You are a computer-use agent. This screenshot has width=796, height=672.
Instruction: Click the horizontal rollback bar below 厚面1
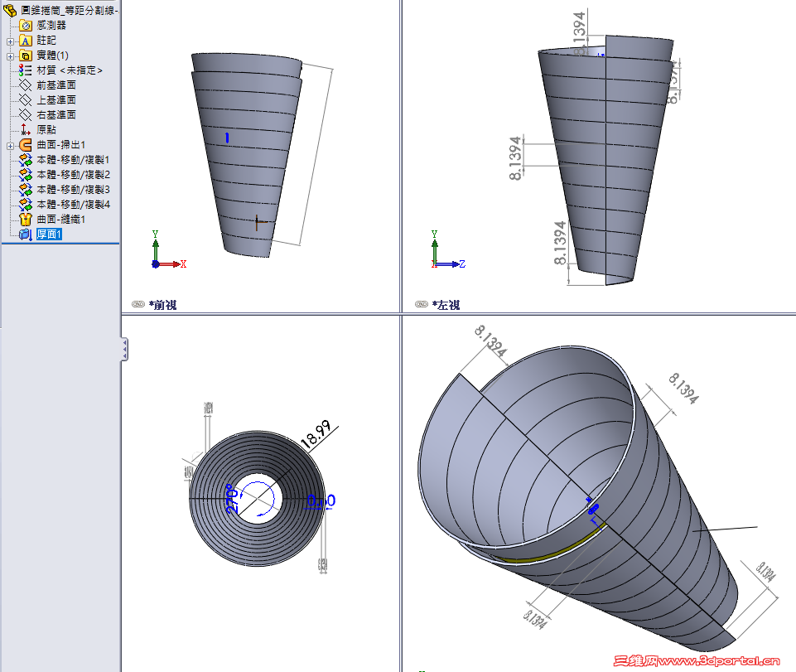pyautogui.click(x=60, y=244)
